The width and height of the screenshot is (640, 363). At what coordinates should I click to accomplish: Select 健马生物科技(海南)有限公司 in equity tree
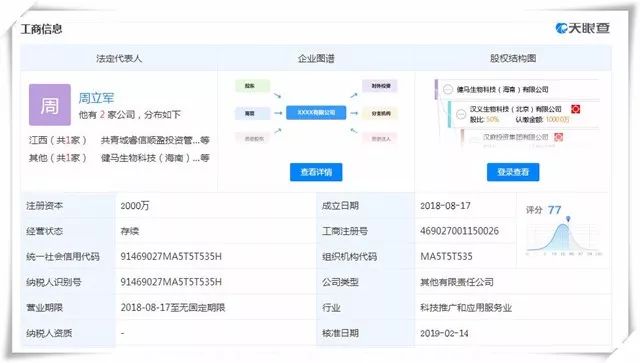click(502, 89)
